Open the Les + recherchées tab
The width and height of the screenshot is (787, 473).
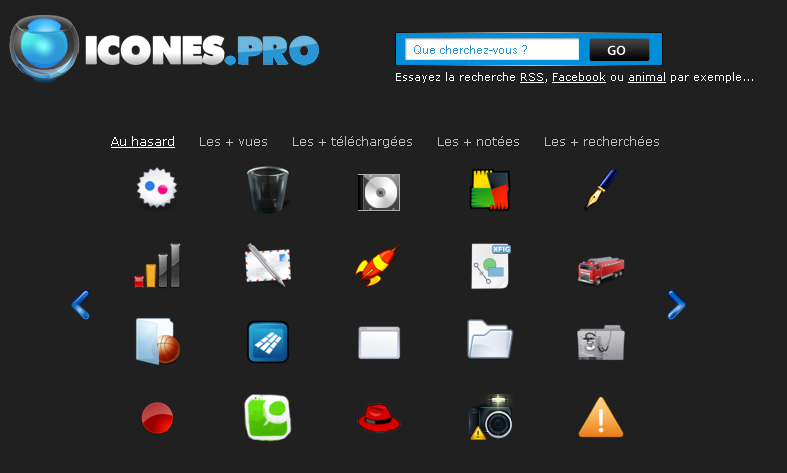(602, 142)
